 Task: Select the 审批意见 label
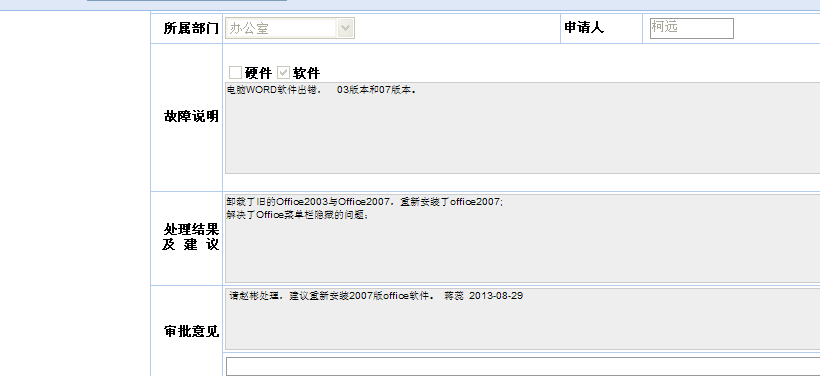191,332
